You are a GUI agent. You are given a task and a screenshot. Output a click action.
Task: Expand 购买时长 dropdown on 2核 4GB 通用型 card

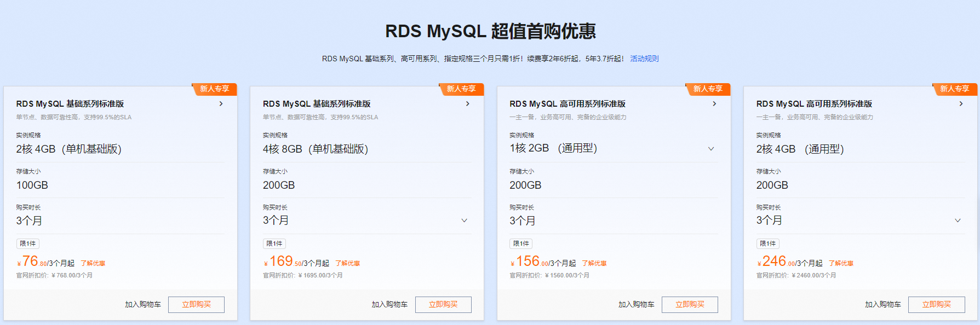[958, 220]
